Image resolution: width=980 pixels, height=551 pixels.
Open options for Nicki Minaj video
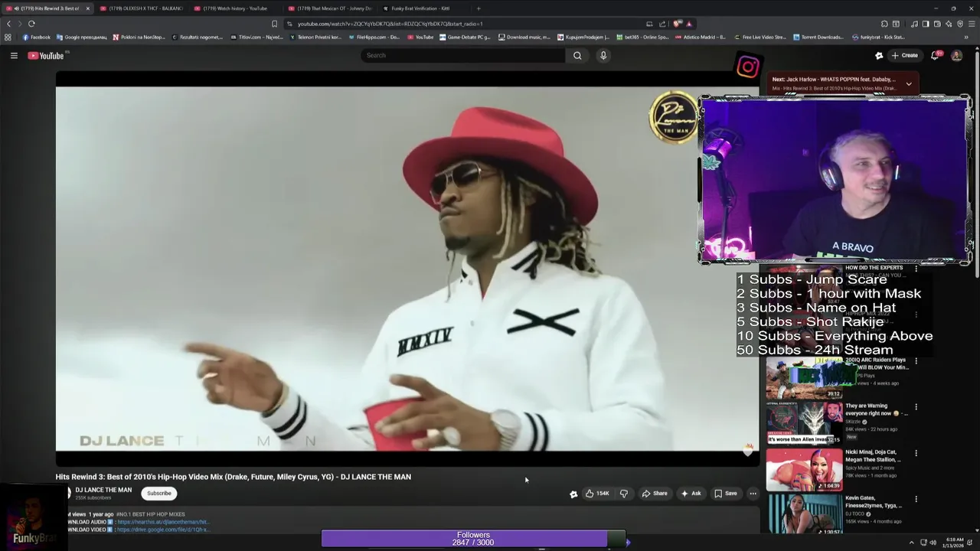pos(916,453)
